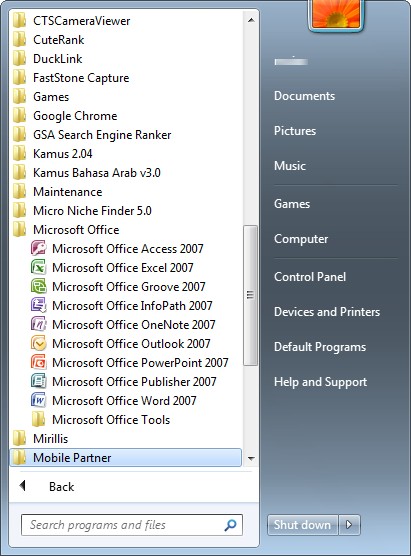Image resolution: width=411 pixels, height=556 pixels.
Task: Click the FastStone Capture folder icon
Action: coord(19,78)
